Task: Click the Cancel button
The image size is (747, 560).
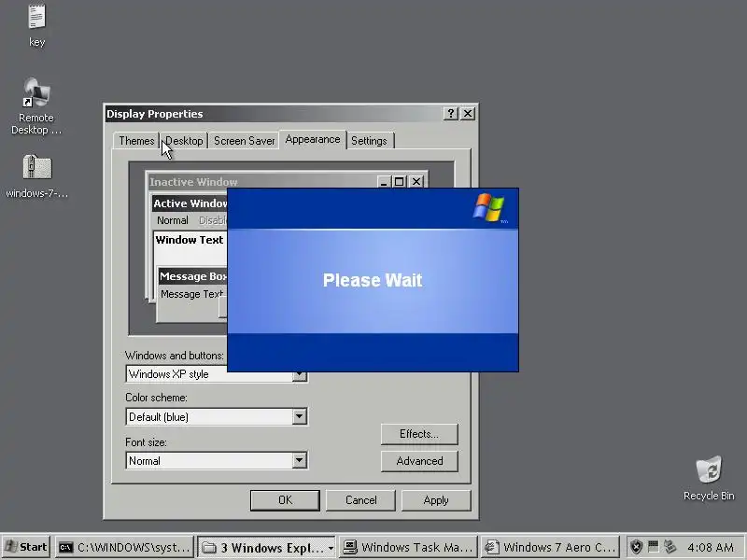Action: pyautogui.click(x=360, y=500)
